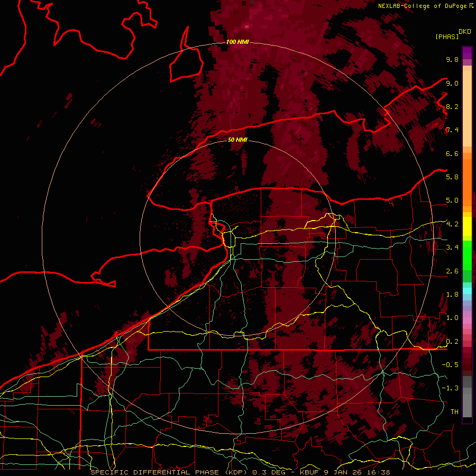
Task: Click the bright green color bar segment
Action: point(467,255)
